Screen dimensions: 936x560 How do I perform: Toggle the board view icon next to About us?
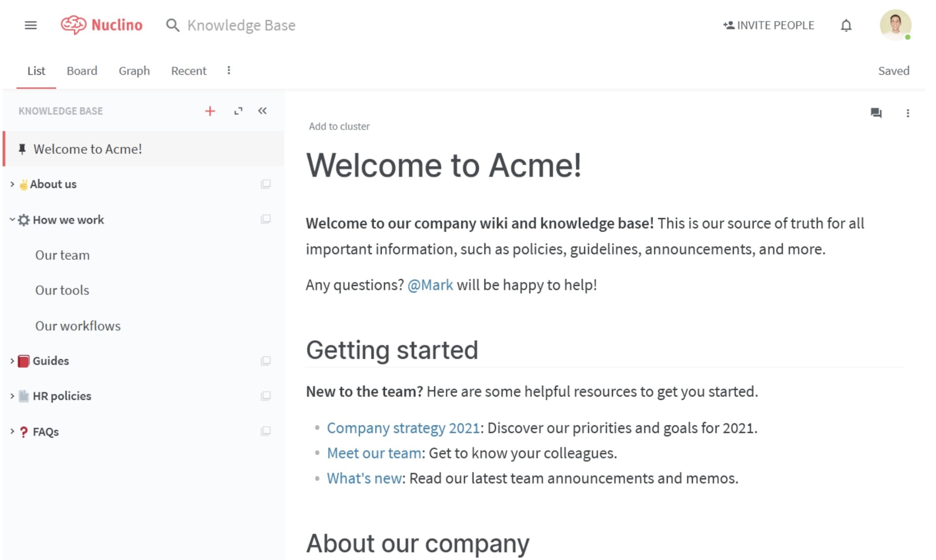266,184
